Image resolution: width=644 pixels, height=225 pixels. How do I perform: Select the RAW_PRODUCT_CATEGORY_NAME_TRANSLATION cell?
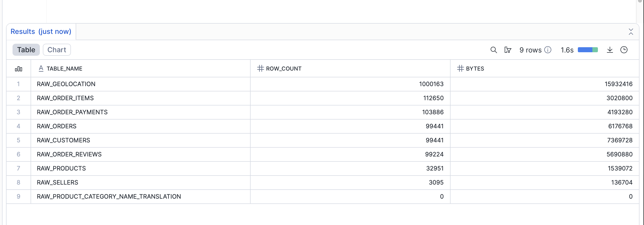point(109,196)
